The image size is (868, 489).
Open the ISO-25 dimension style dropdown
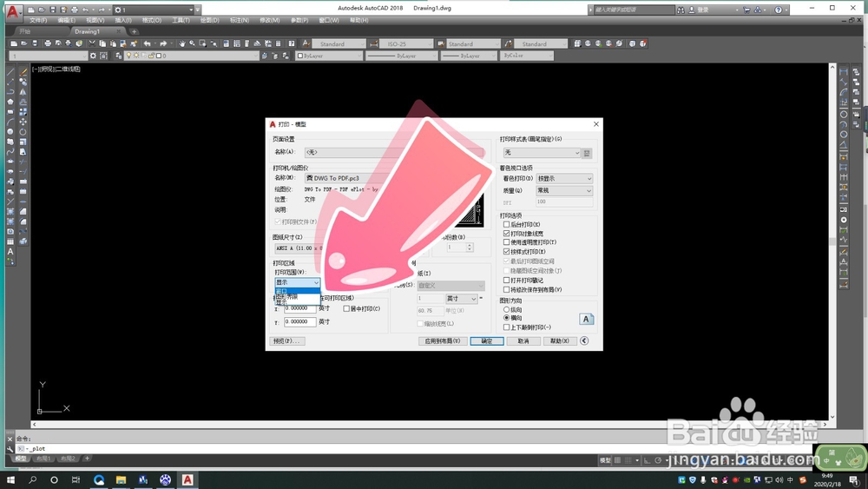(x=407, y=43)
